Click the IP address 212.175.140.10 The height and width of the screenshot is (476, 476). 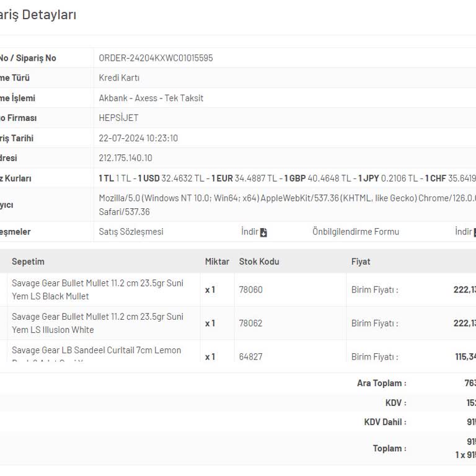coord(125,158)
